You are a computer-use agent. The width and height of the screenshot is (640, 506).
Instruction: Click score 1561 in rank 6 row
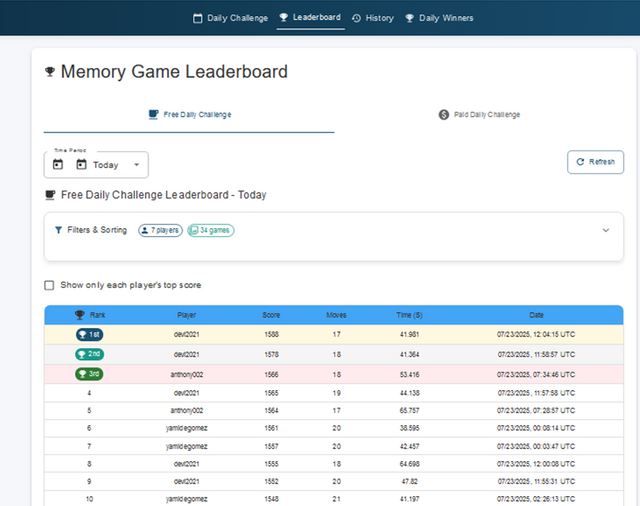[x=271, y=428]
